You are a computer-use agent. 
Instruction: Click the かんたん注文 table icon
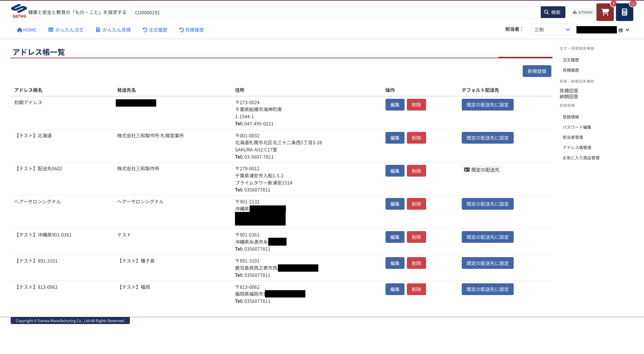coord(51,30)
